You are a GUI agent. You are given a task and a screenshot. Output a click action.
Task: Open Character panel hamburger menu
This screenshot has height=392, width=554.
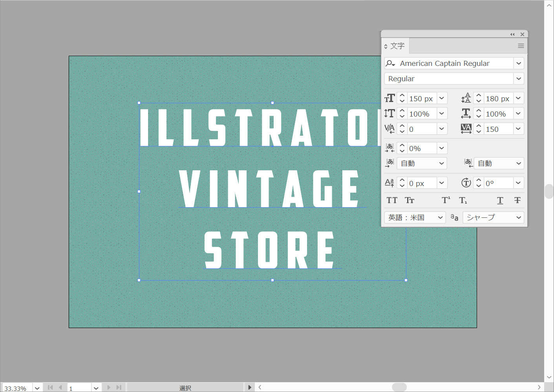(521, 46)
